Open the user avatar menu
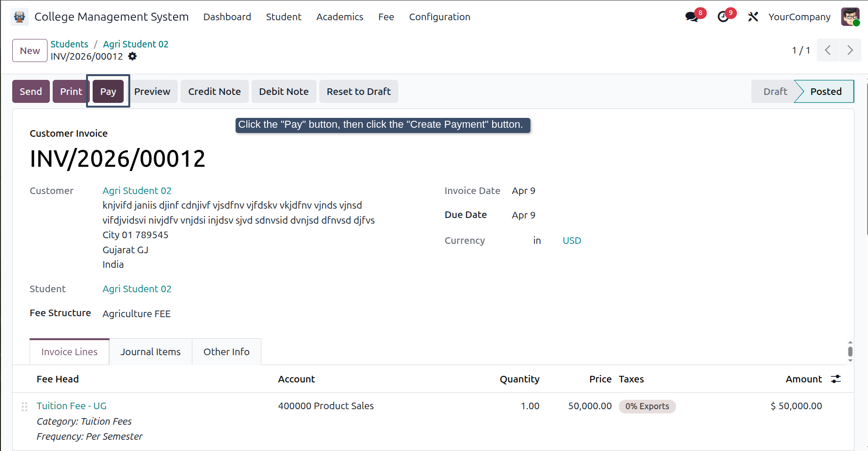The image size is (868, 451). 850,17
